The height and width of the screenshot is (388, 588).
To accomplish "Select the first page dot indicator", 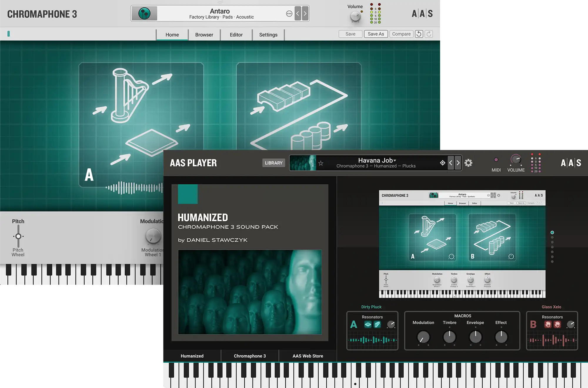I will tap(552, 233).
